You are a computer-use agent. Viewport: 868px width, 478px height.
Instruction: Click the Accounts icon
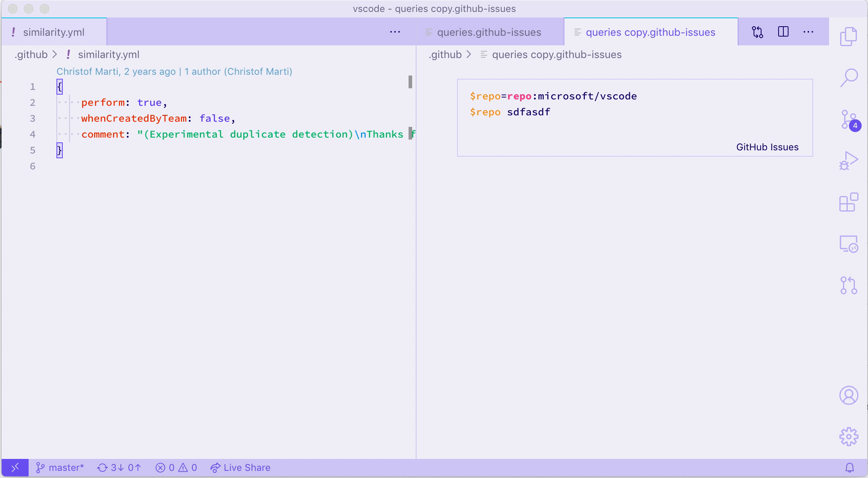tap(849, 395)
